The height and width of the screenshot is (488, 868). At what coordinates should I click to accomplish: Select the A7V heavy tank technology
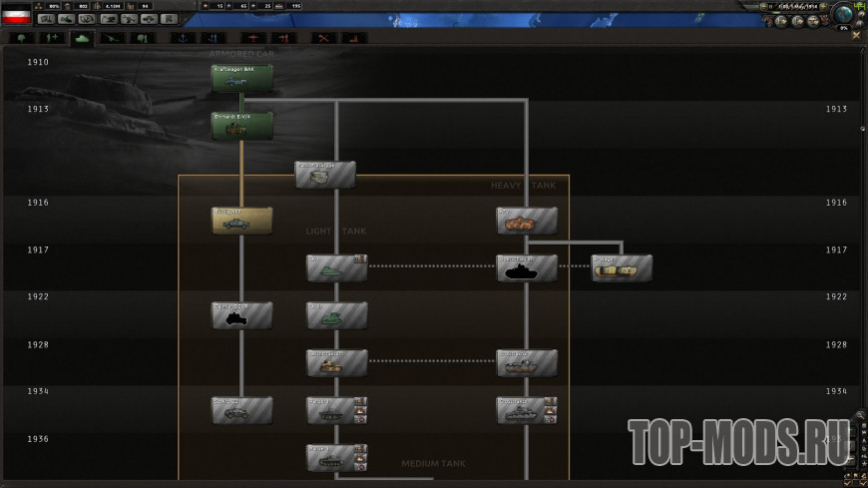[527, 221]
